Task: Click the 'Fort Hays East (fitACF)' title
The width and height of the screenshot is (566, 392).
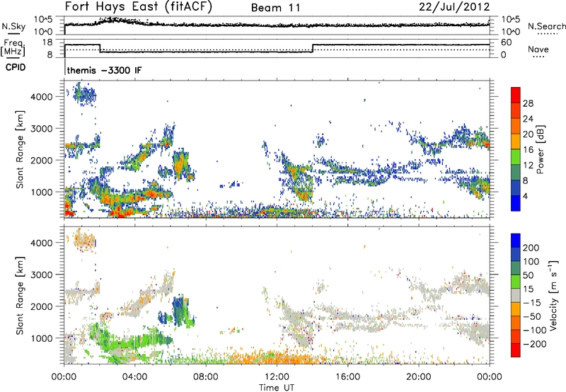Action: click(x=138, y=7)
